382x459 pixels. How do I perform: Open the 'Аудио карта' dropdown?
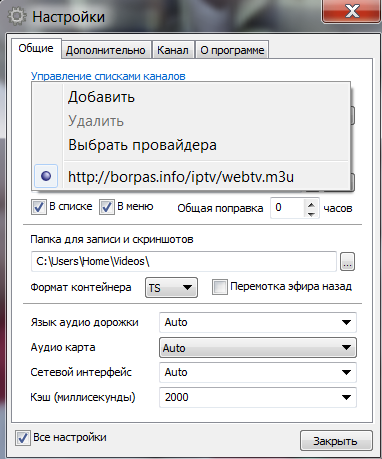258,348
